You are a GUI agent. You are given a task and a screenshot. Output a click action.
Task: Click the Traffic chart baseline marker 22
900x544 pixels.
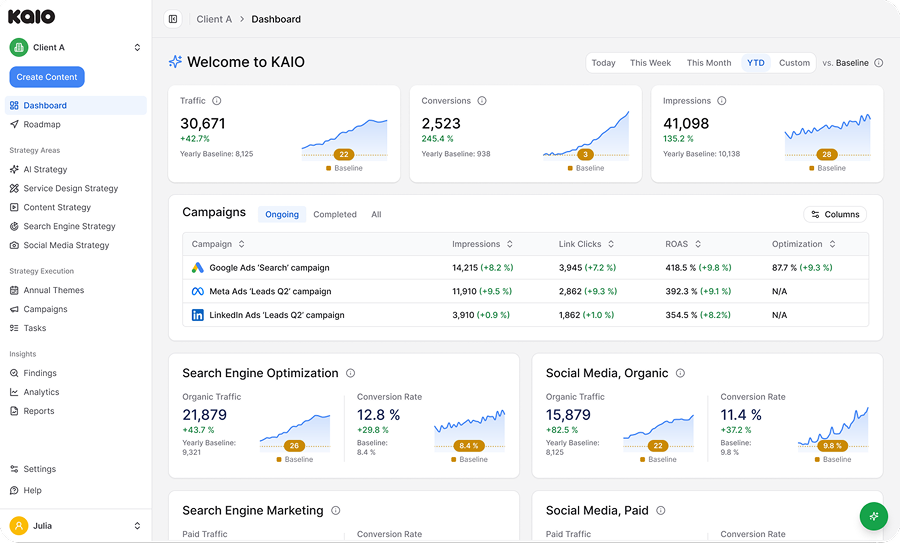coord(344,155)
